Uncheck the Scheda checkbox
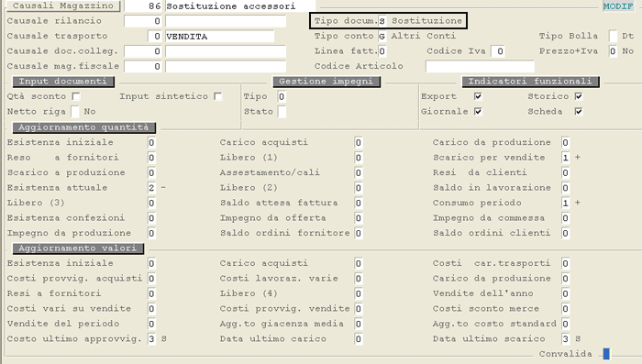The width and height of the screenshot is (642, 364). coord(579,111)
